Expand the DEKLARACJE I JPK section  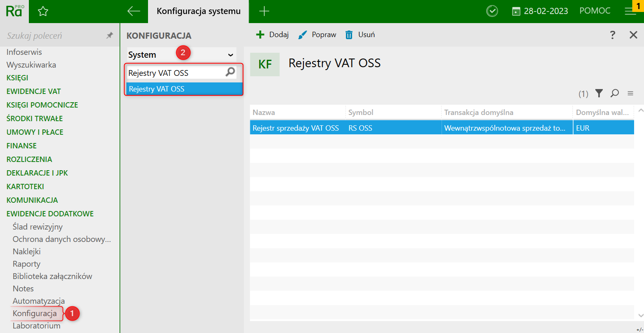tap(38, 173)
